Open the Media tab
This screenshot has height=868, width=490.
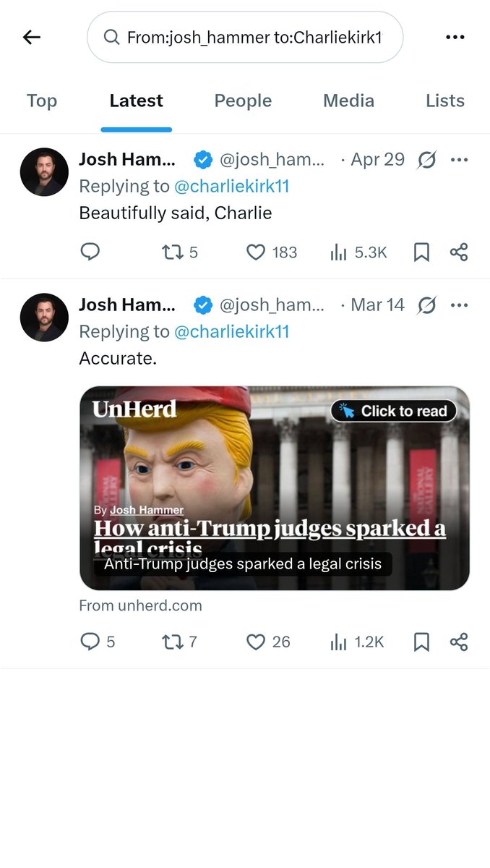[348, 101]
